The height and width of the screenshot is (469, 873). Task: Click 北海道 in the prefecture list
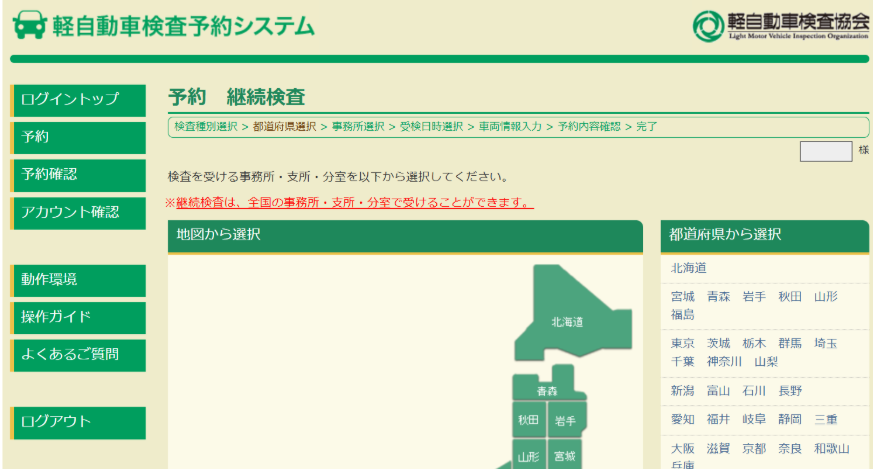(689, 268)
